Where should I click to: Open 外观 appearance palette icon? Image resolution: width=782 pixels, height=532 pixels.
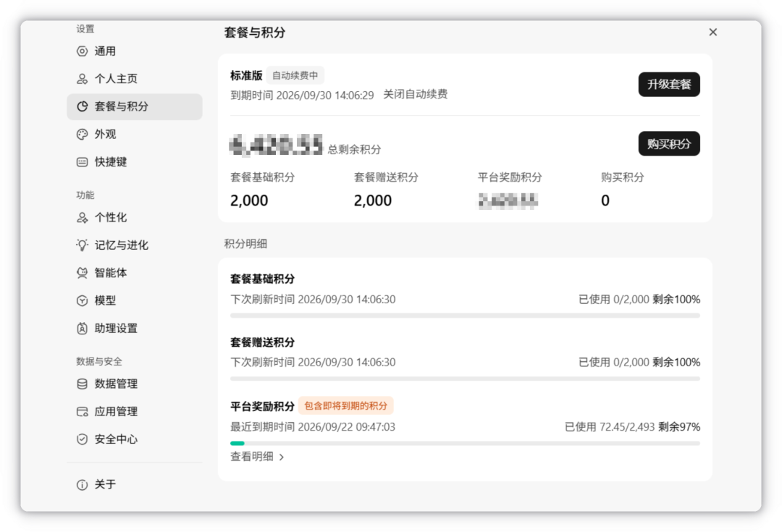82,134
